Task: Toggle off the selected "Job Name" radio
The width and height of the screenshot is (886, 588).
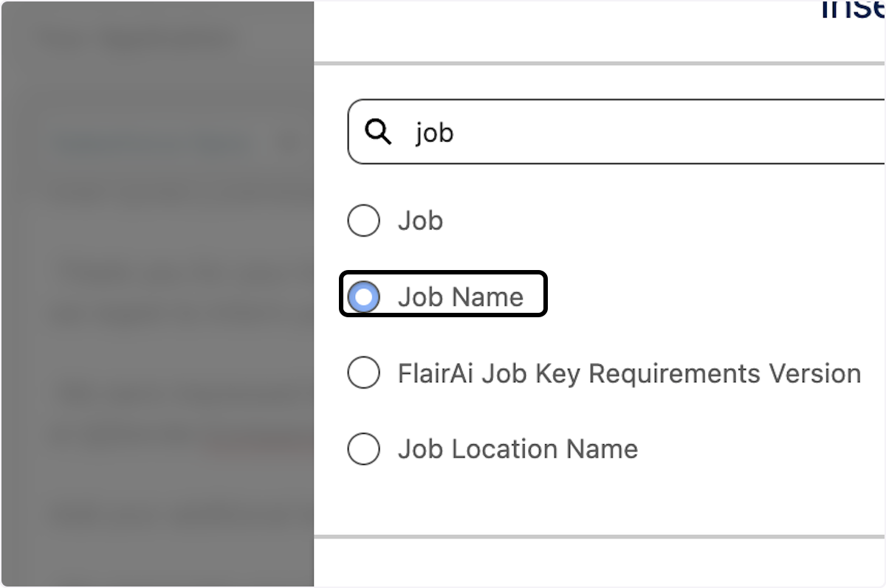Action: click(363, 296)
